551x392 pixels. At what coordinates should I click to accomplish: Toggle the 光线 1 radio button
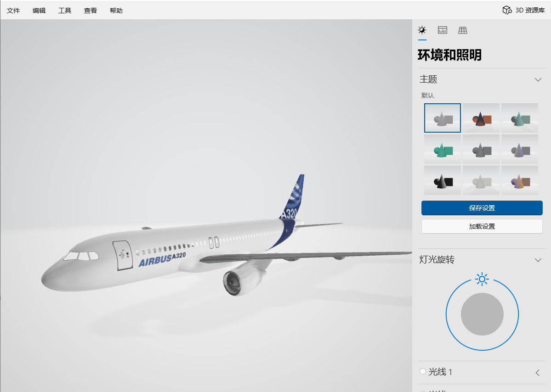point(423,371)
